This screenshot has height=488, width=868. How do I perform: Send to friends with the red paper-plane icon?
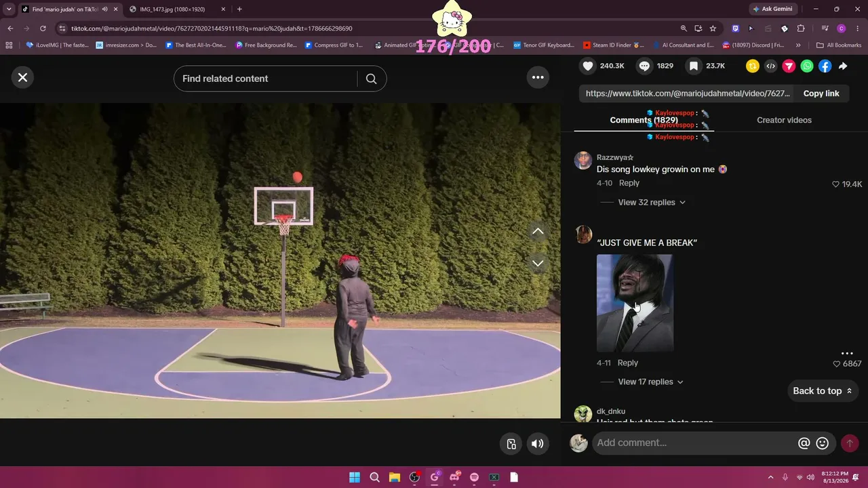789,66
